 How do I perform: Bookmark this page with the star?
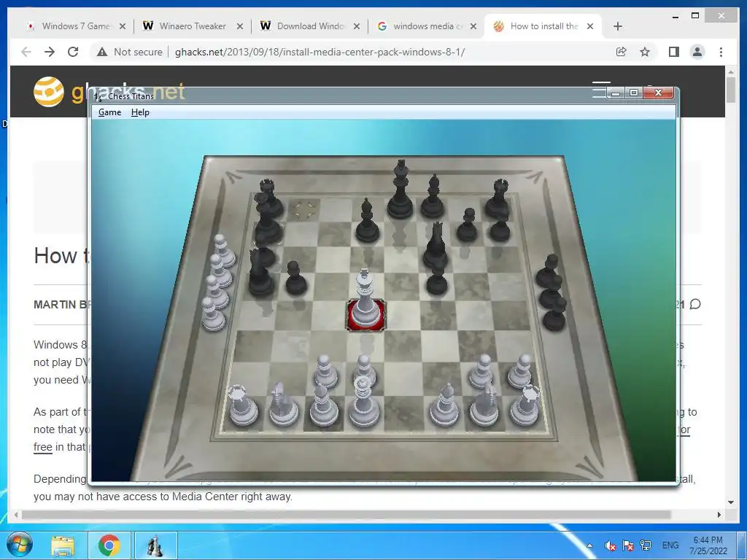coord(645,52)
